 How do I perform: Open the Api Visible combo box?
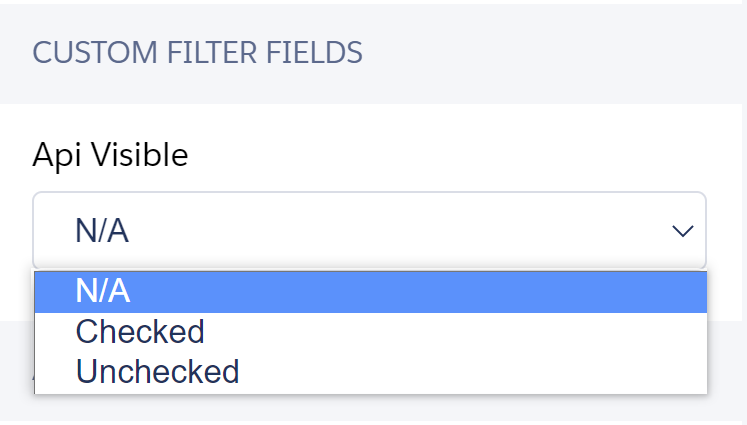[x=369, y=231]
